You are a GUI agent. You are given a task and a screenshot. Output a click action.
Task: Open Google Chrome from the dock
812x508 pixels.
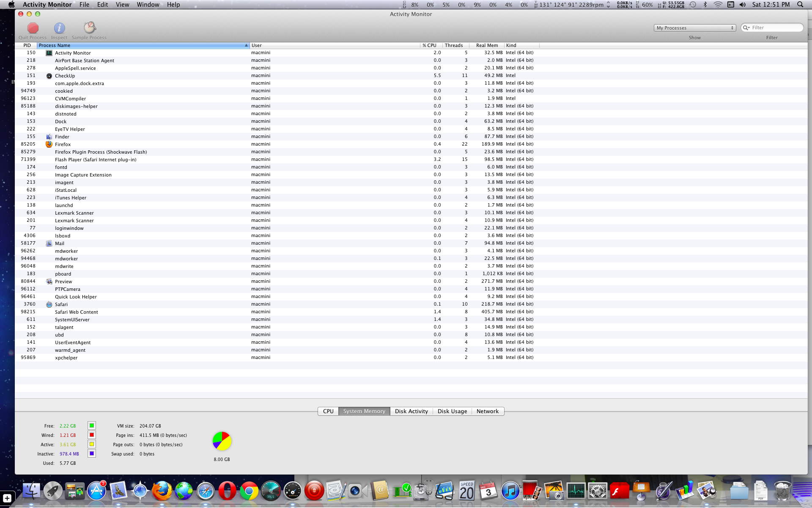(249, 491)
